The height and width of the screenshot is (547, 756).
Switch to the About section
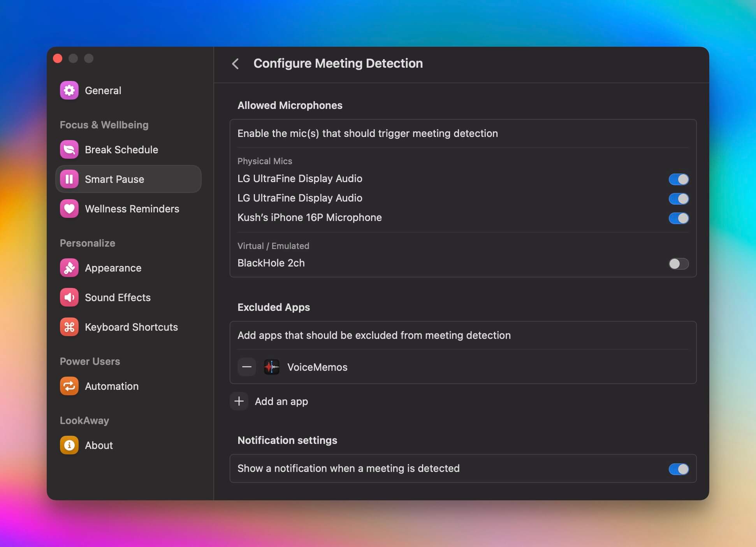pos(98,445)
